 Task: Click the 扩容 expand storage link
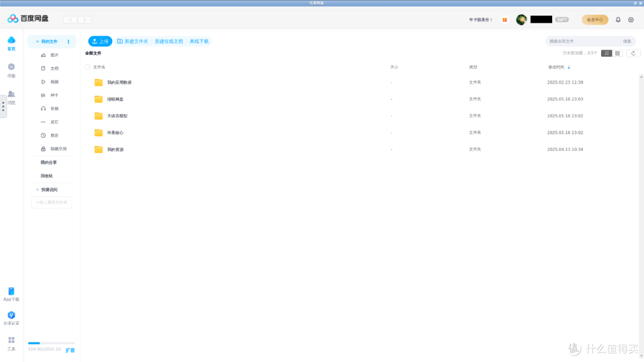[x=70, y=351]
